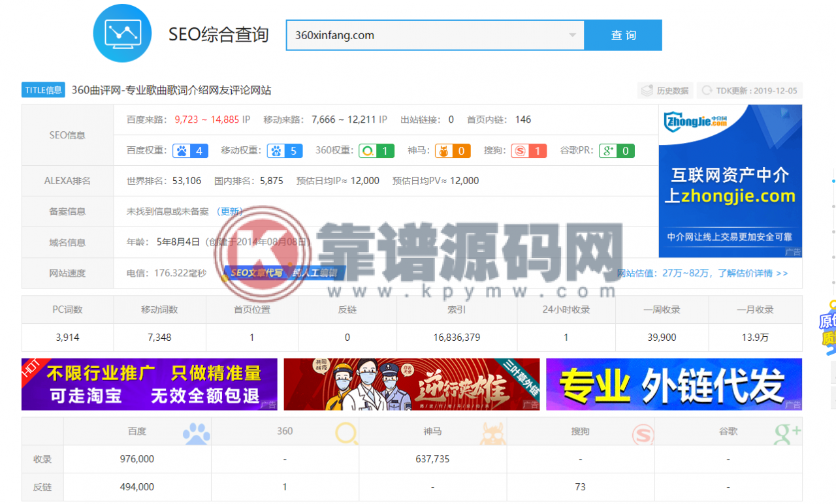Click 搜狗 weight badge showing 1
The image size is (836, 504).
[529, 151]
